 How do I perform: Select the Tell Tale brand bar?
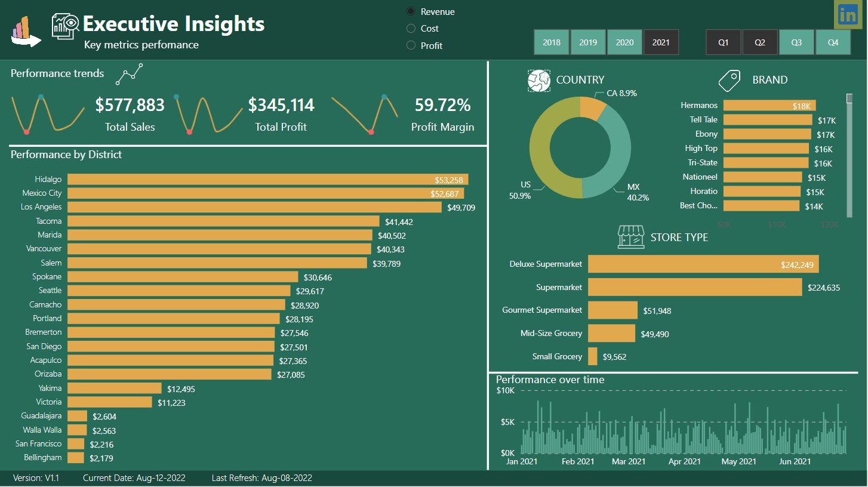768,119
